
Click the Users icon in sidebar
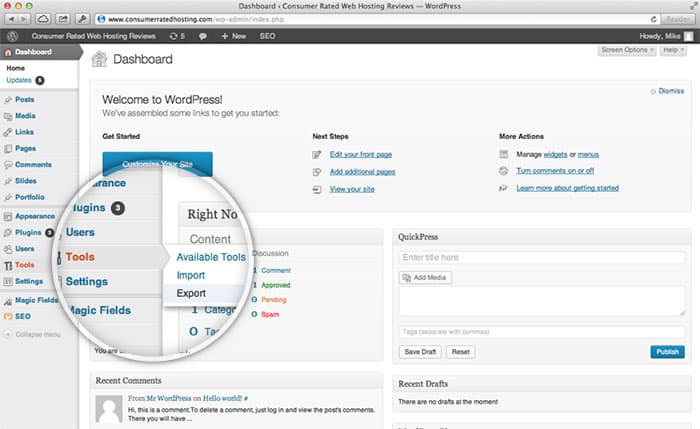8,249
